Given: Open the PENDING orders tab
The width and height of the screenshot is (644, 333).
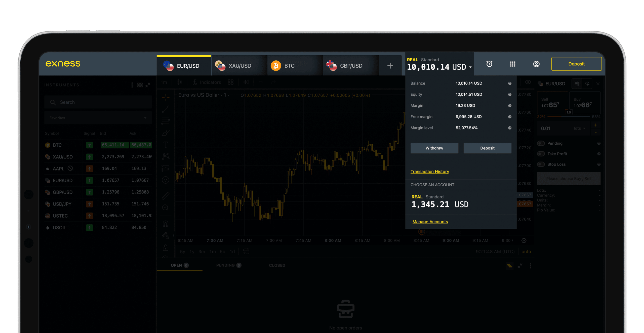Looking at the screenshot, I should pos(228,265).
